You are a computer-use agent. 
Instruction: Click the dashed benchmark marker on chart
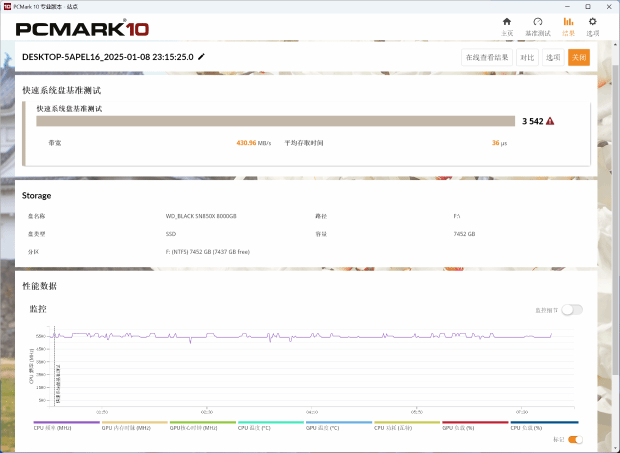(x=55, y=366)
